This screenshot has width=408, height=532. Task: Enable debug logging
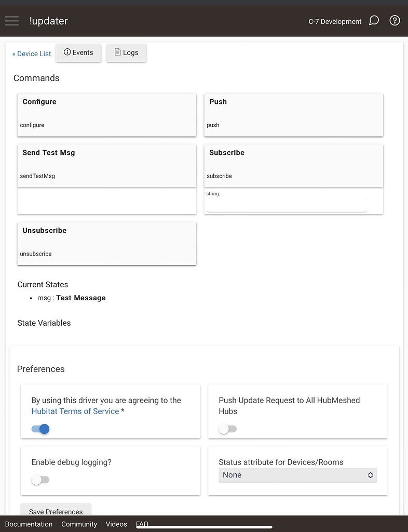point(40,480)
